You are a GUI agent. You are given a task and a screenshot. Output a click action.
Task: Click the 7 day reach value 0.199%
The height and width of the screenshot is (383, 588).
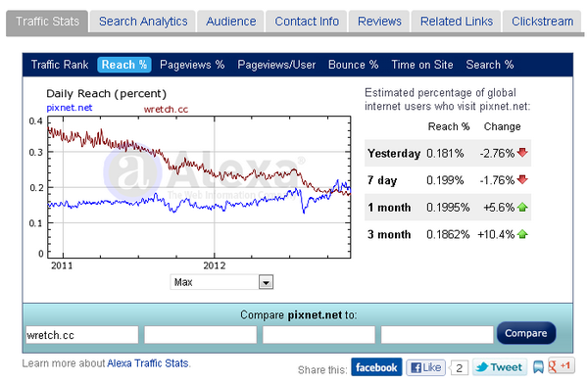coord(445,180)
